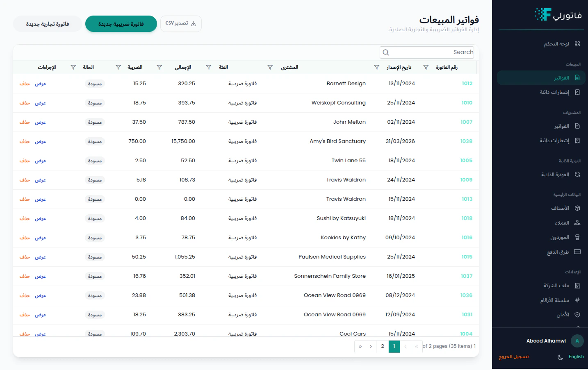Click حذف for Weiskopf Consulting invoice
This screenshot has height=370, width=588.
tap(25, 103)
